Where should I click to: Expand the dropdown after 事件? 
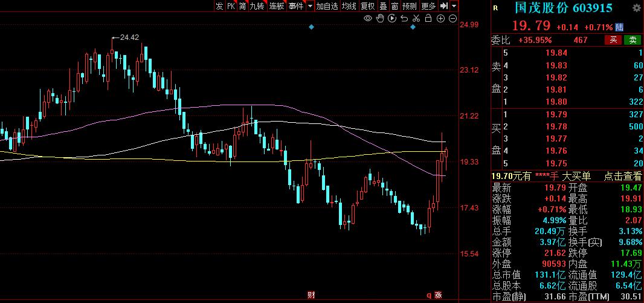(x=310, y=6)
